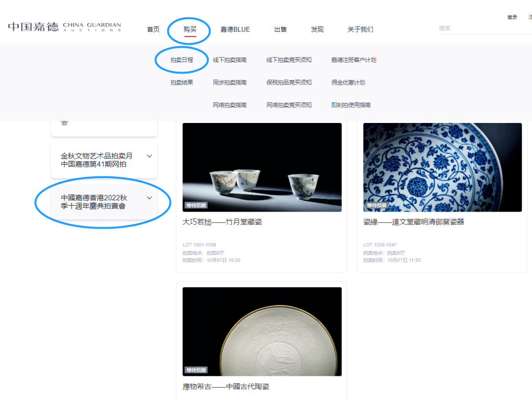Click LOT 1038-1047 text
Viewport: 532px width, 403px height.
(x=380, y=245)
